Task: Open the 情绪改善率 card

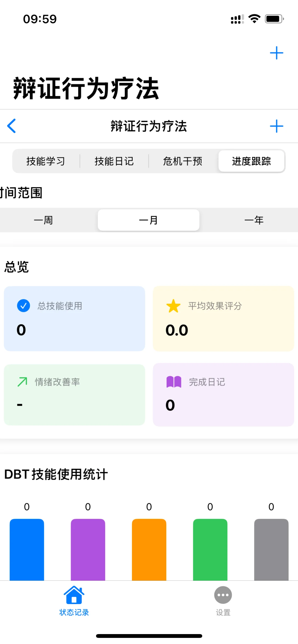Action: coord(74,395)
